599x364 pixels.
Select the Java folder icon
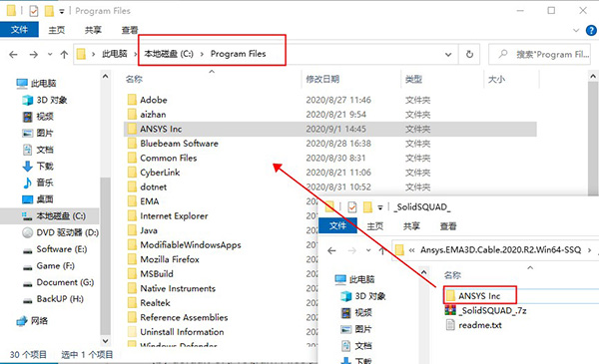(132, 230)
